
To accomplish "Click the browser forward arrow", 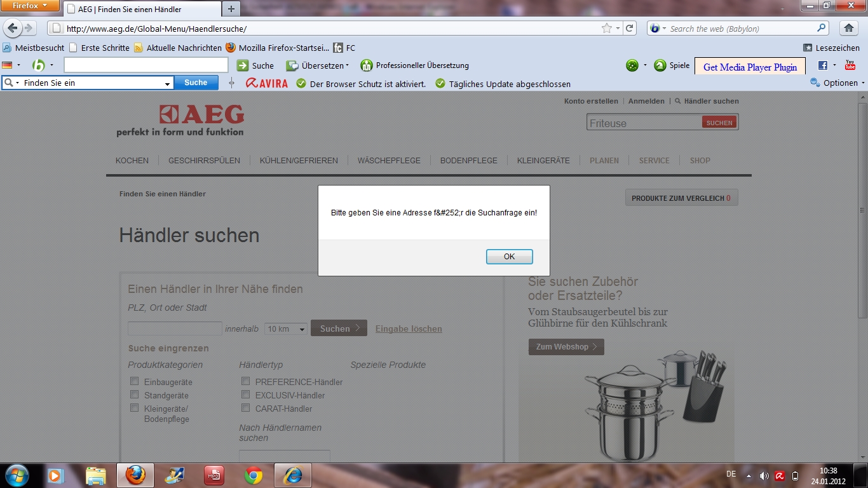I will 29,28.
